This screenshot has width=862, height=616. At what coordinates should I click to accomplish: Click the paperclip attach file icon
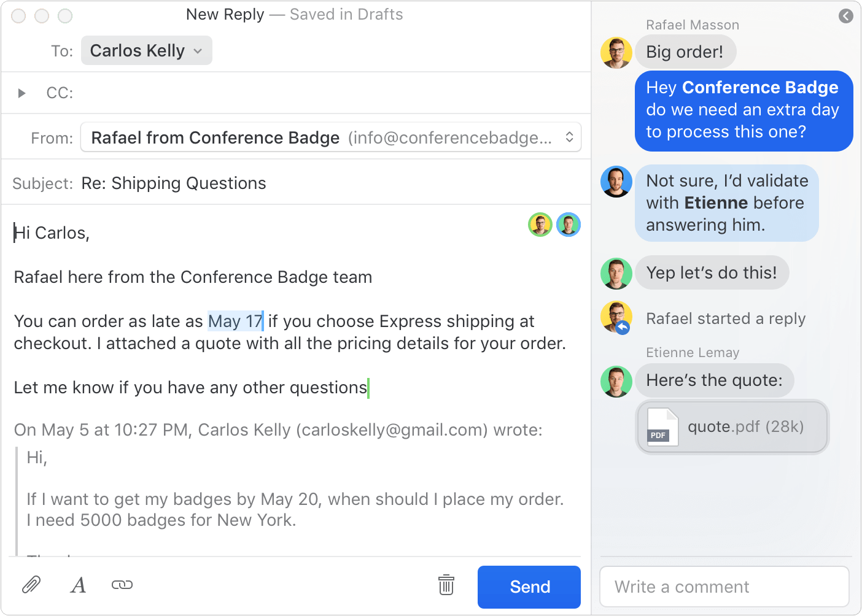31,585
